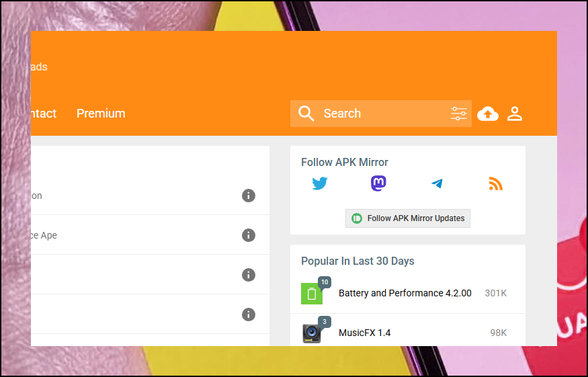Open the APK Mirror Twitter icon

(x=319, y=183)
